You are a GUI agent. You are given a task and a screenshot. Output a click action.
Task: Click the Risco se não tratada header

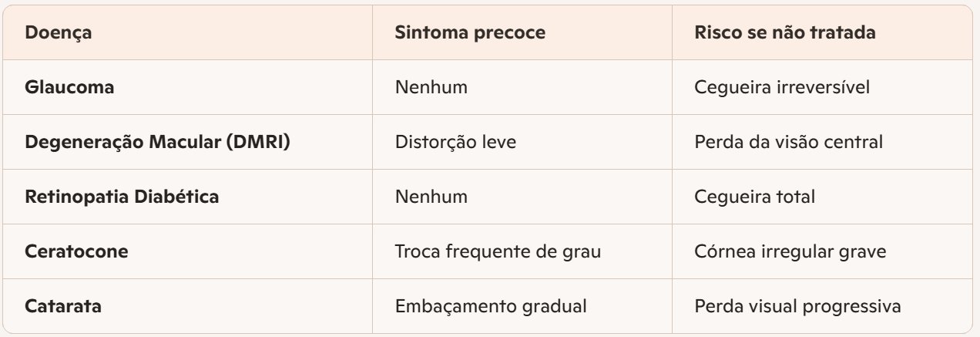tap(784, 34)
